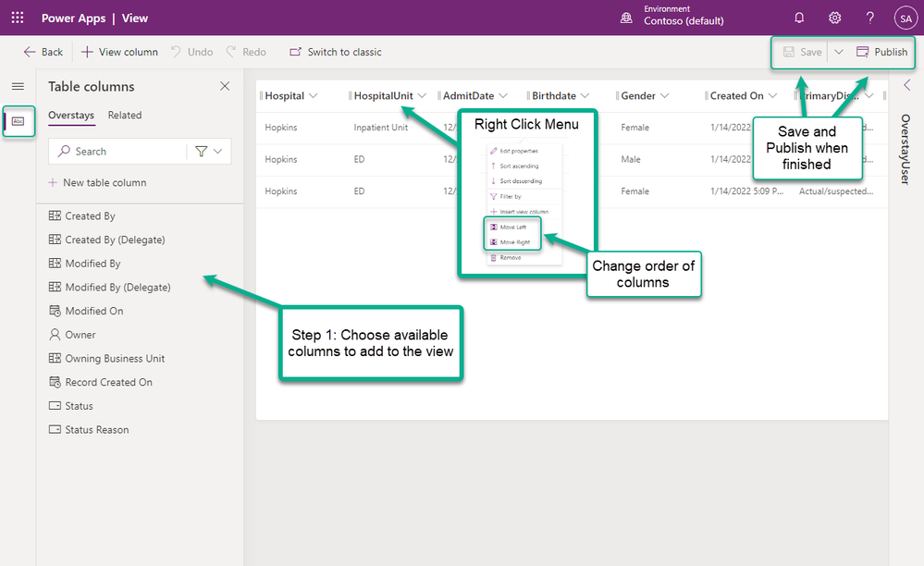This screenshot has height=566, width=924.
Task: Go back with the Back arrow button
Action: click(43, 52)
